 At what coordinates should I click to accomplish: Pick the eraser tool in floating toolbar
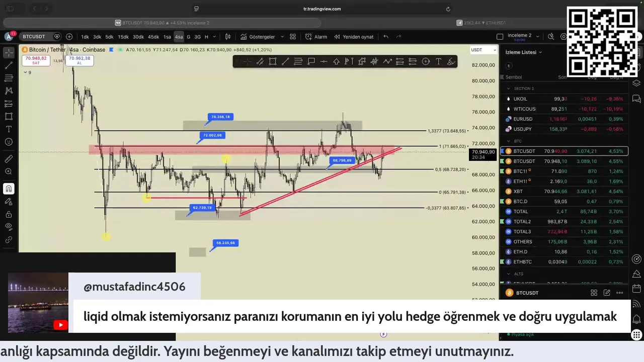[451, 61]
